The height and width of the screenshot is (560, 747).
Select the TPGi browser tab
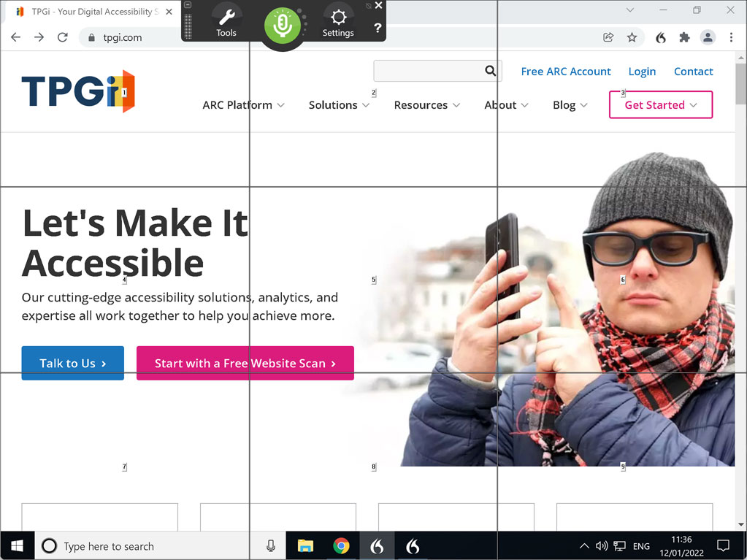88,11
